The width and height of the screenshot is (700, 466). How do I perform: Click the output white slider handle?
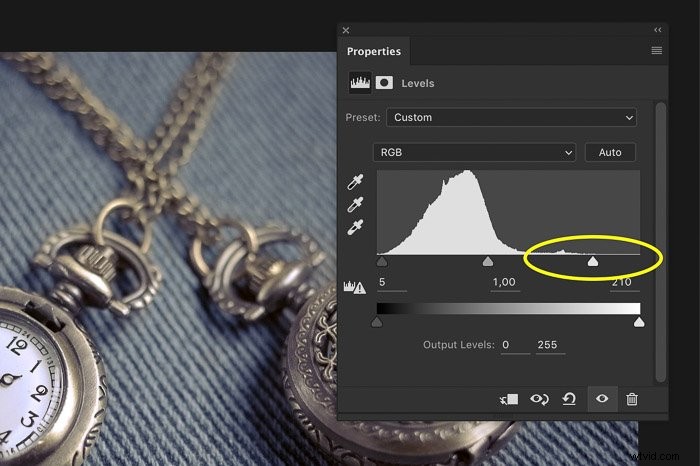click(639, 322)
